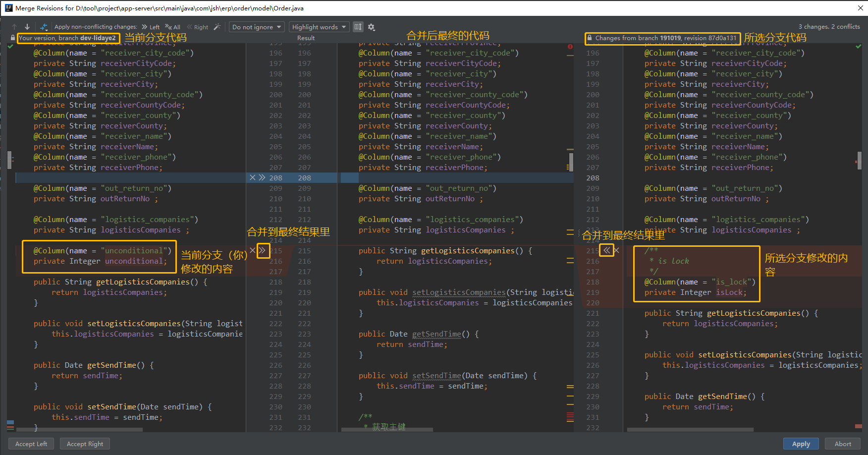This screenshot has height=455, width=868.
Task: Toggle synchronized scrolling icon
Action: (x=358, y=27)
